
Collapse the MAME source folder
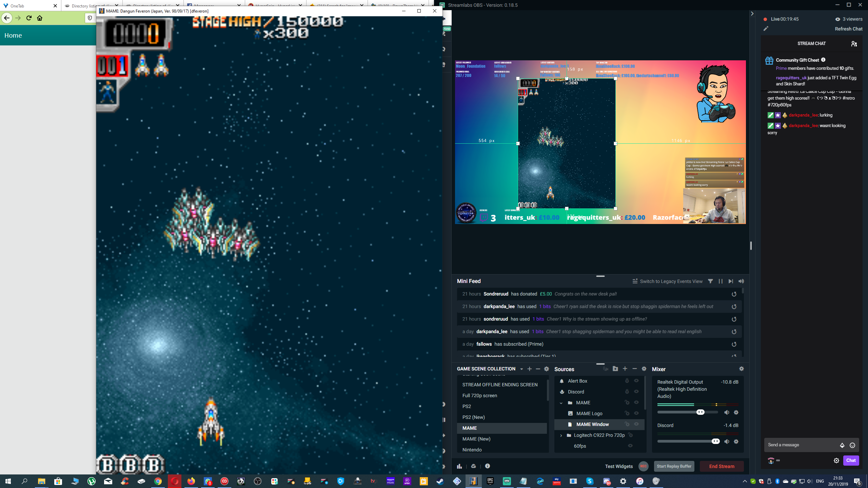point(561,403)
